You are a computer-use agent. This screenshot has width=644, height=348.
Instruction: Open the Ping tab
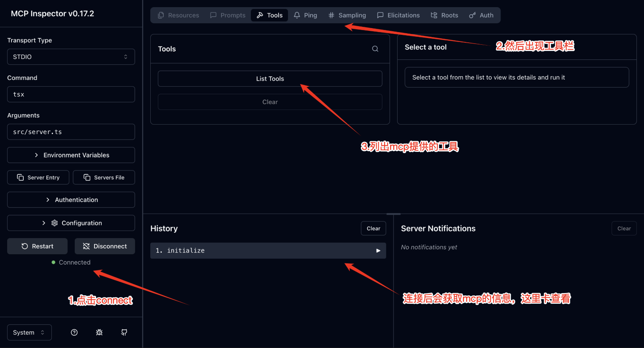[x=305, y=15]
